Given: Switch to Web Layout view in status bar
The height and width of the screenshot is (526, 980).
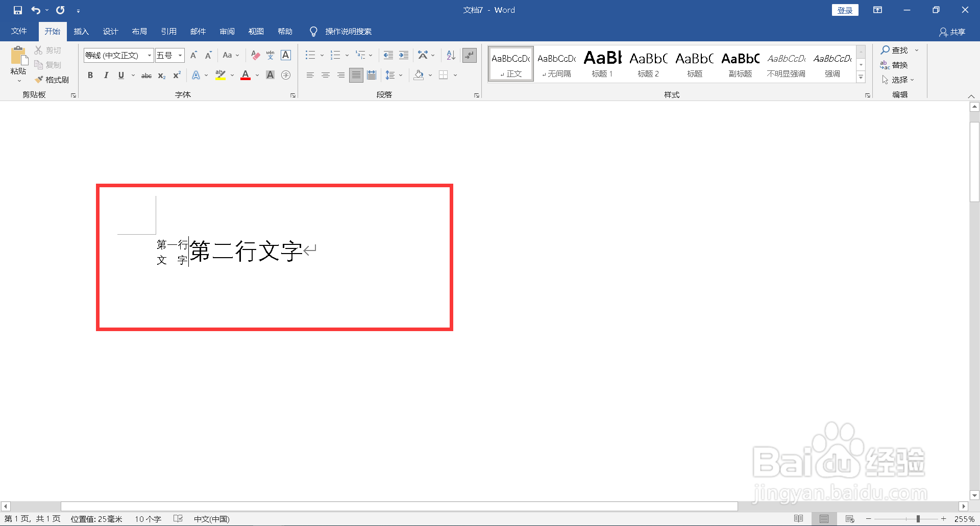Looking at the screenshot, I should [850, 519].
